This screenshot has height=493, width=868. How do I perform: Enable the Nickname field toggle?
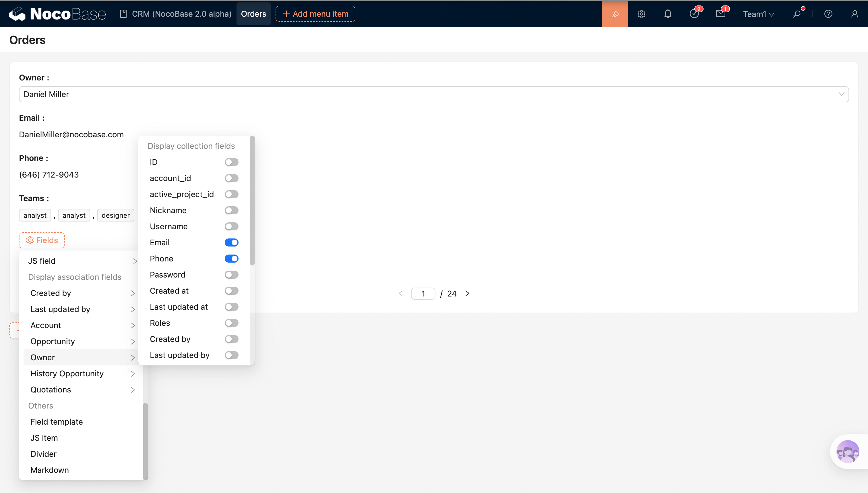click(231, 210)
